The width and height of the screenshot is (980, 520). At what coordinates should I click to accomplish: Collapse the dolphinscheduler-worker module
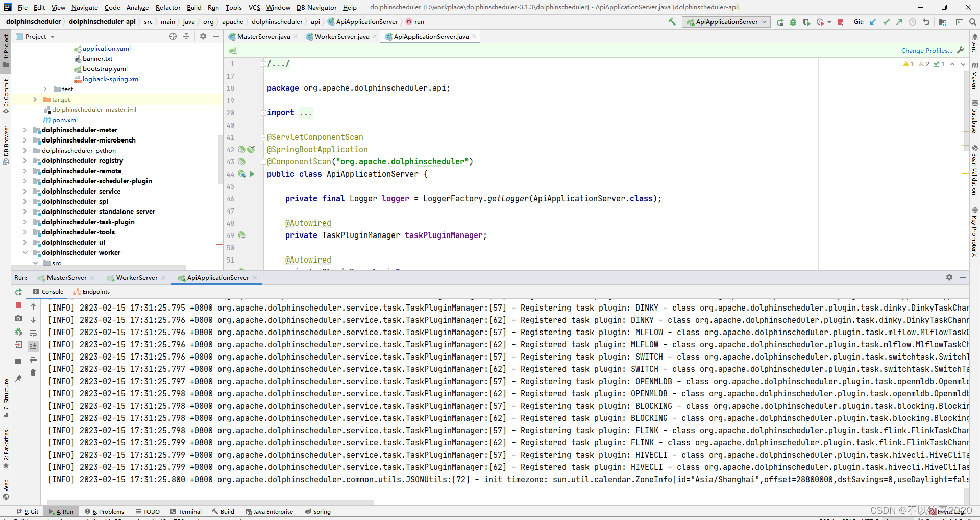(x=24, y=253)
